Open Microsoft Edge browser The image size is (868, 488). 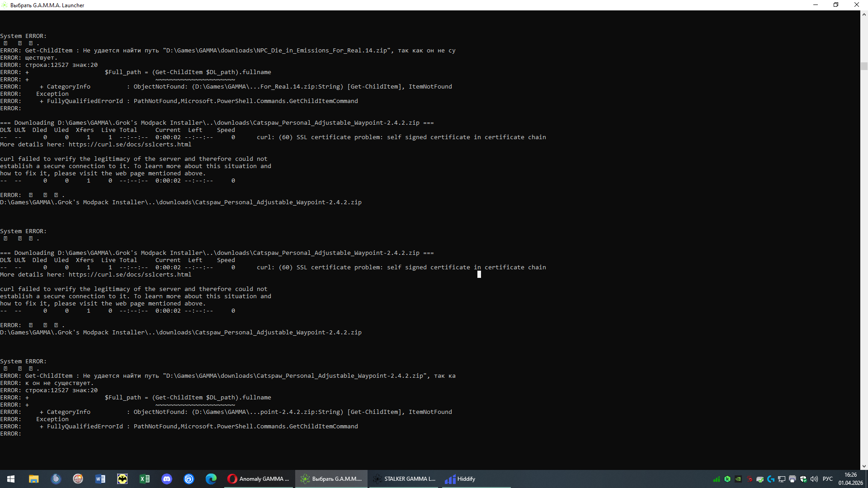[x=211, y=479]
